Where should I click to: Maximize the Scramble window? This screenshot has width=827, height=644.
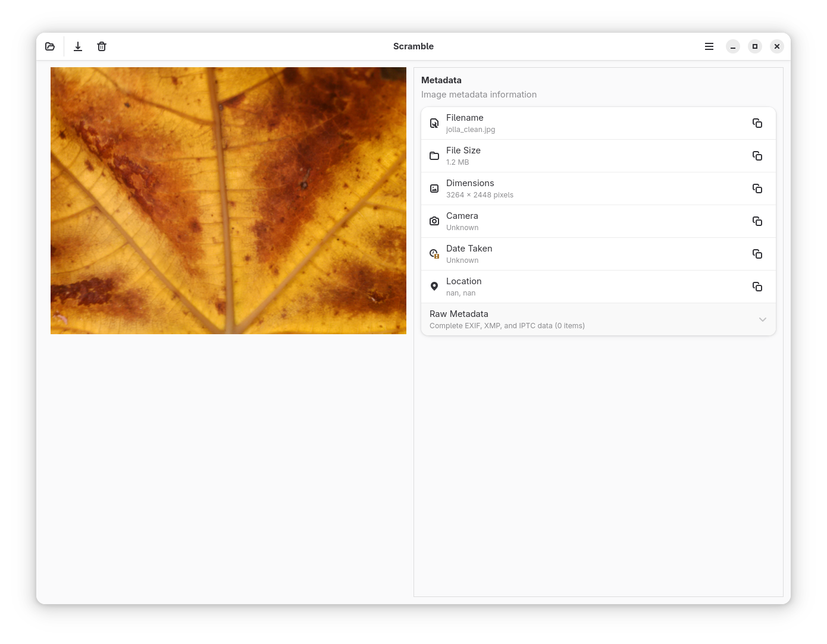[x=755, y=46]
